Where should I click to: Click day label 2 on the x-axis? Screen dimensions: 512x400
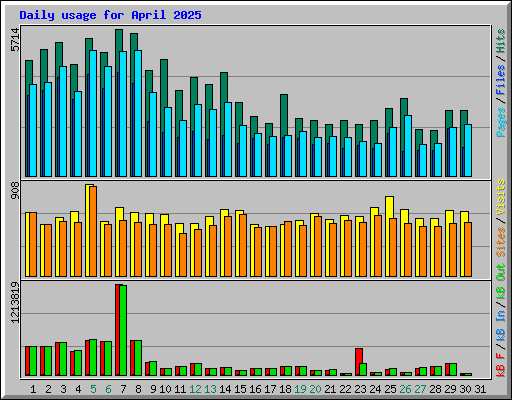pos(48,389)
